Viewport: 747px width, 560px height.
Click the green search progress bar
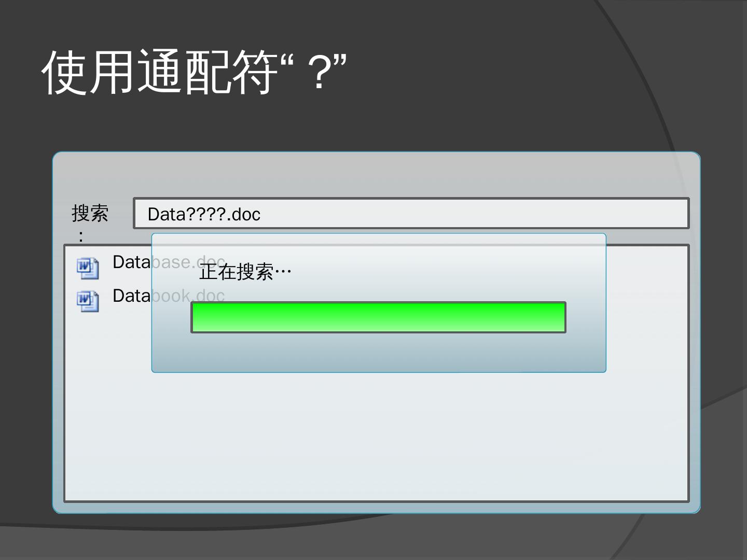[x=378, y=317]
